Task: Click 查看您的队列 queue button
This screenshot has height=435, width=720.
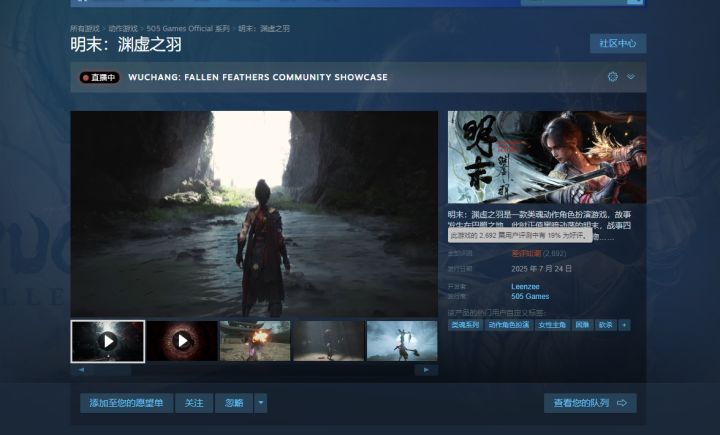Action: click(590, 403)
